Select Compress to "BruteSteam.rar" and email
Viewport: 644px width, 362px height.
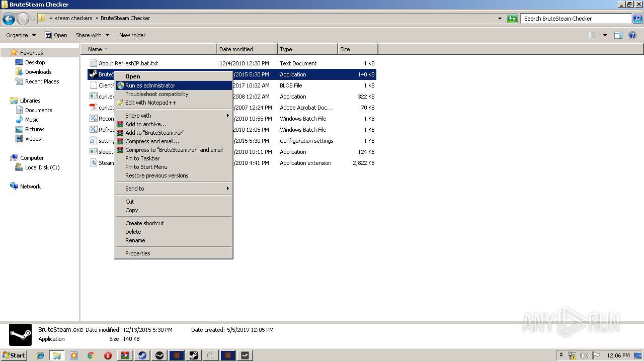(x=174, y=150)
